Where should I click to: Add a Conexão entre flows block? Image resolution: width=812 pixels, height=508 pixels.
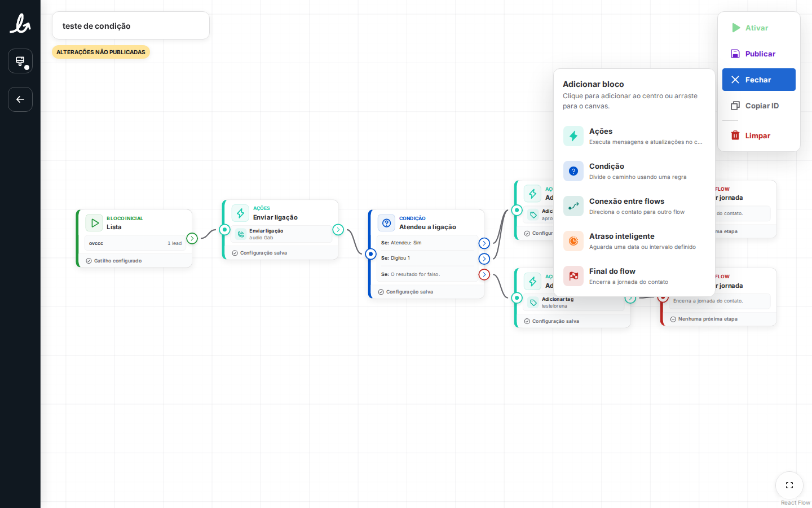pos(634,206)
